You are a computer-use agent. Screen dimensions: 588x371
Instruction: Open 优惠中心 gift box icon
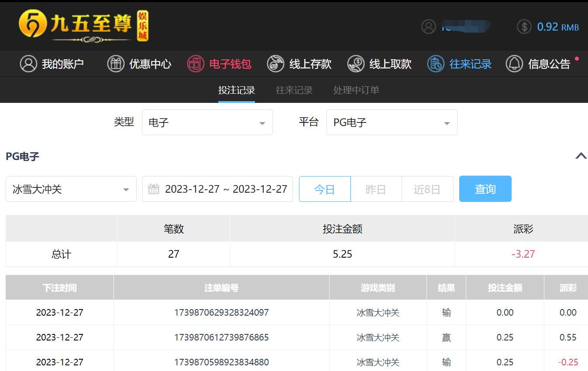116,64
